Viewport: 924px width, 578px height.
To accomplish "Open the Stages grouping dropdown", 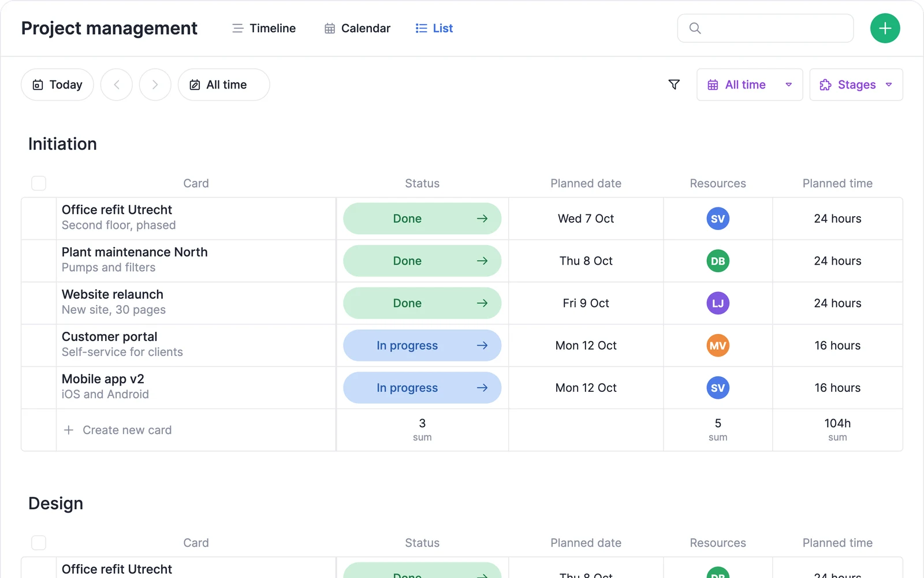I will (856, 85).
